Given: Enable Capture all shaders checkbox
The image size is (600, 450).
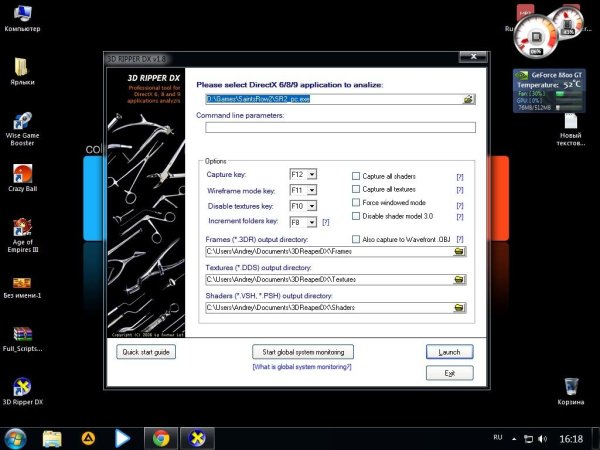Looking at the screenshot, I should [356, 176].
